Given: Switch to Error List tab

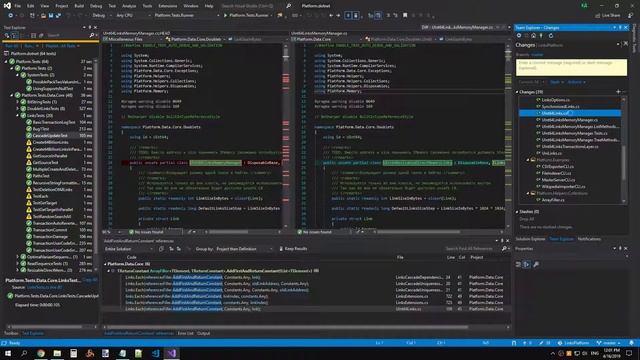Looking at the screenshot, I should (x=185, y=333).
